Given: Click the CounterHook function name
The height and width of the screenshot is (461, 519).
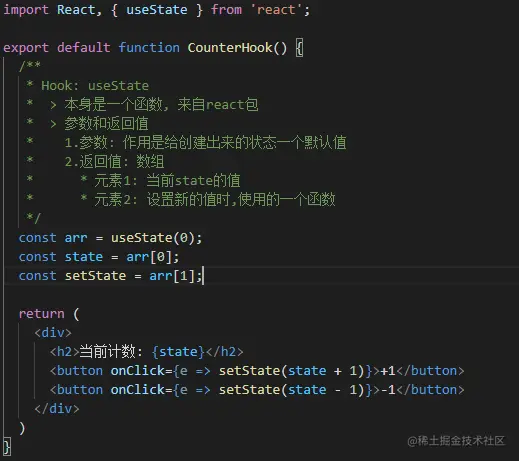Looking at the screenshot, I should click(230, 48).
